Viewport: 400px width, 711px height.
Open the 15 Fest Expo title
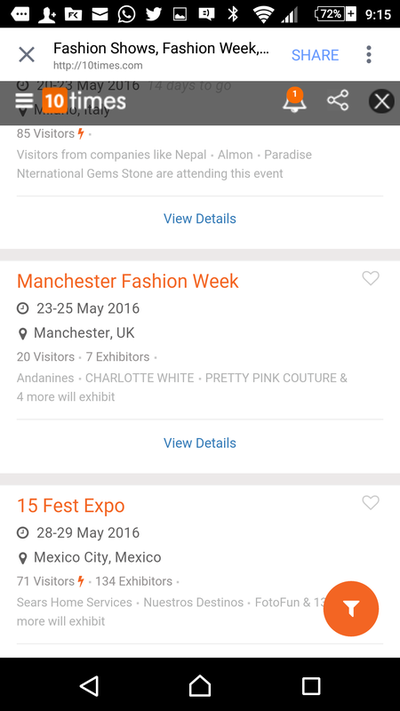tap(71, 506)
